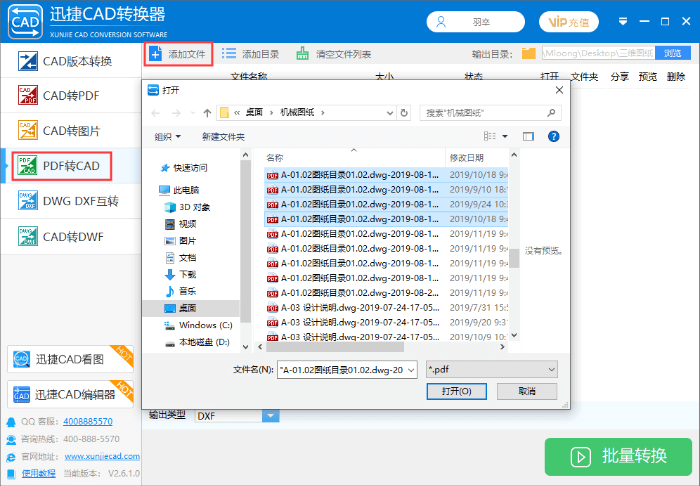
Task: Sort files by 修改日期 column header
Action: tap(477, 158)
